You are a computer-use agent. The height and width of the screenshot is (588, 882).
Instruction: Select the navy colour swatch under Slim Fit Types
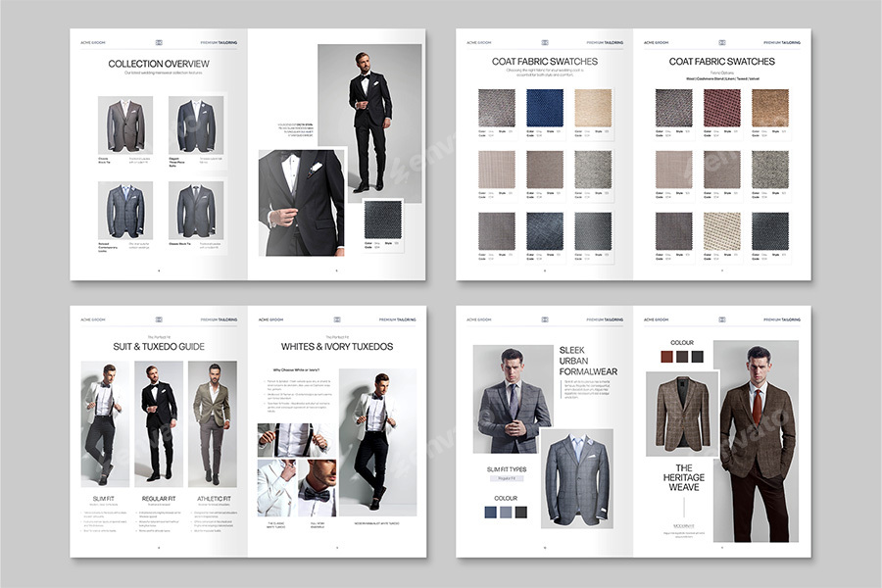coord(491,512)
